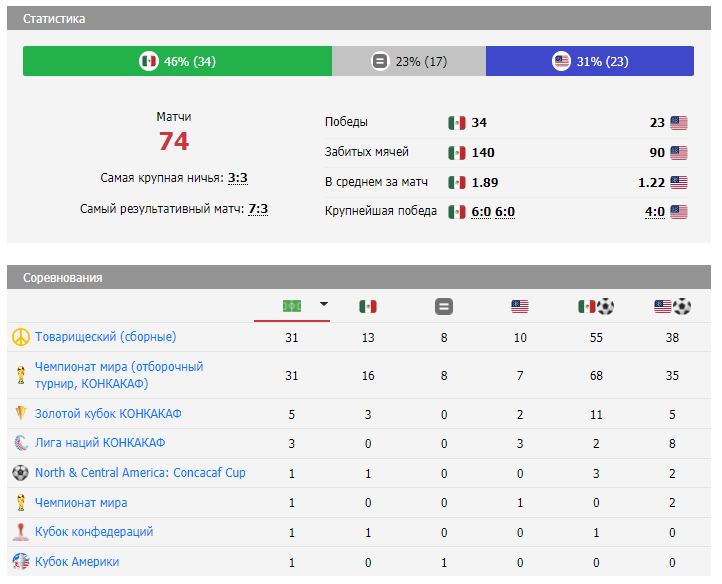Click the CONCACAF Gold Cup trophy icon
The height and width of the screenshot is (584, 722).
[19, 413]
